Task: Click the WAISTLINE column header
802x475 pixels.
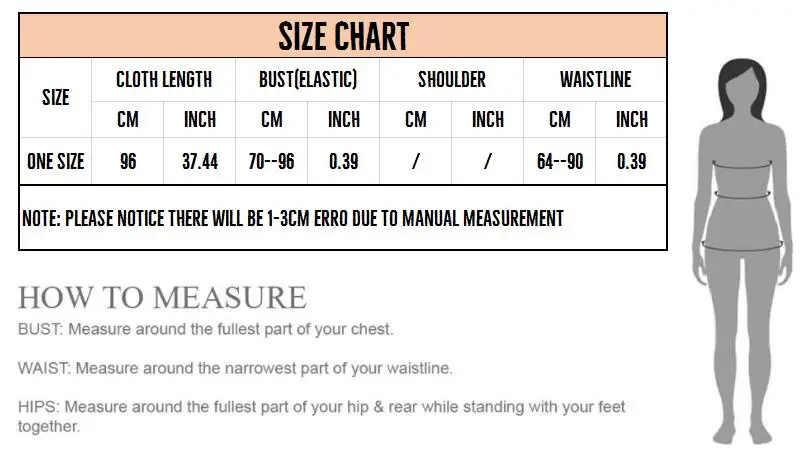Action: point(595,80)
